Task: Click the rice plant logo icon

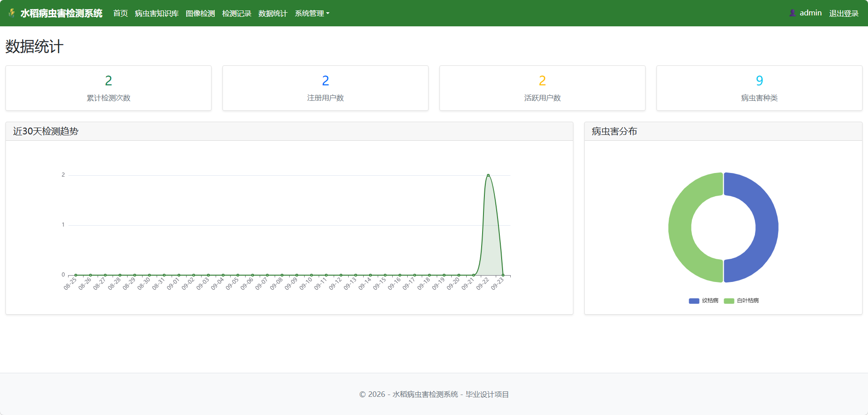Action: (12, 13)
